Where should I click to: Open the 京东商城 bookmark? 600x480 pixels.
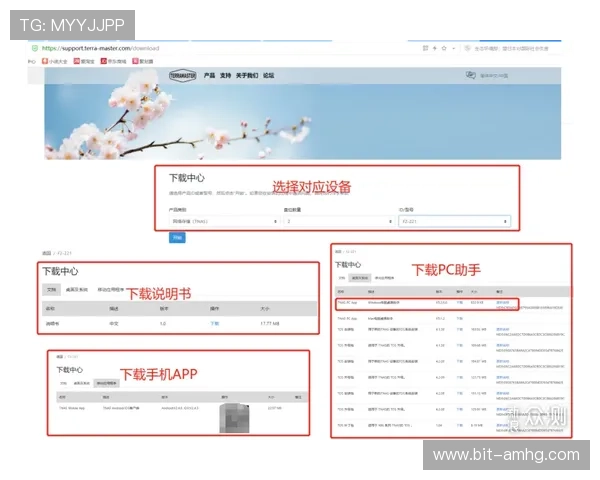(113, 61)
